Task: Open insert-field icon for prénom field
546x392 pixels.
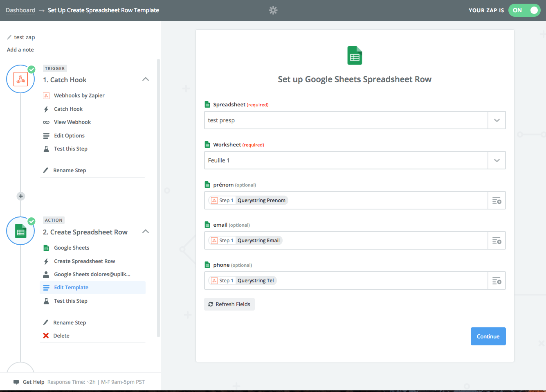Action: pos(497,201)
